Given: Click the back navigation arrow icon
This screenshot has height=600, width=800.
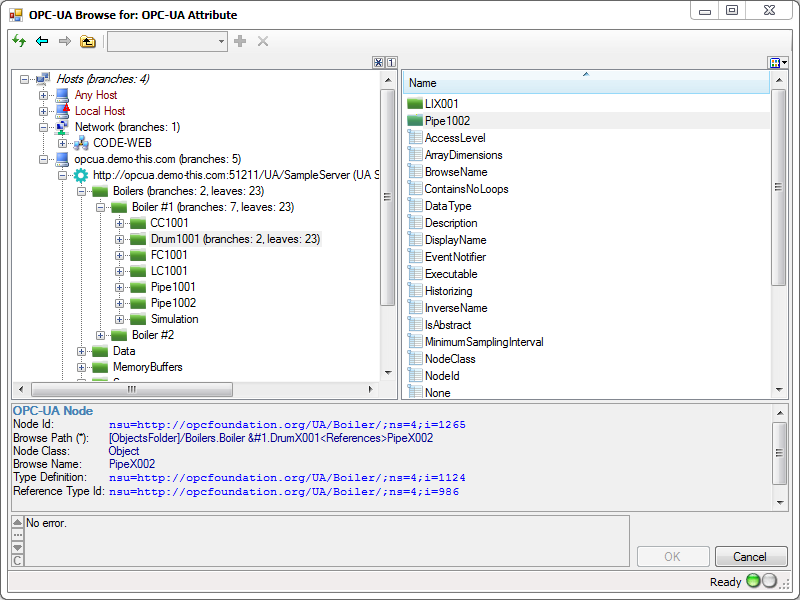Looking at the screenshot, I should coord(40,41).
